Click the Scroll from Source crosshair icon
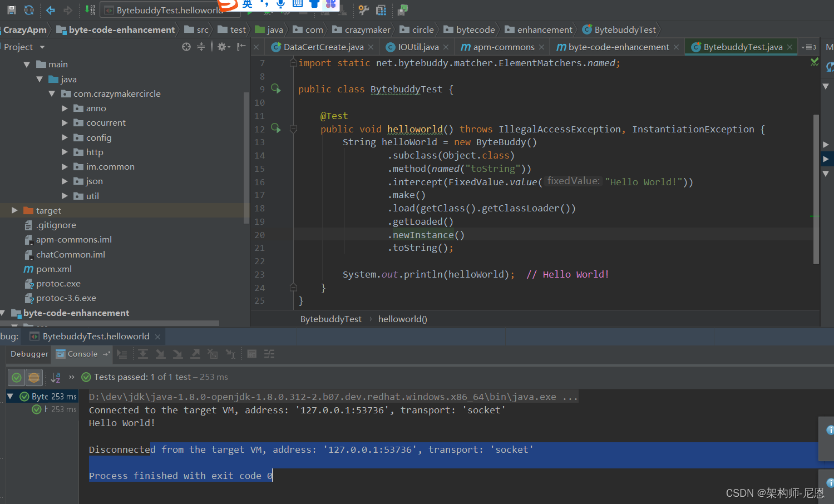 (186, 47)
